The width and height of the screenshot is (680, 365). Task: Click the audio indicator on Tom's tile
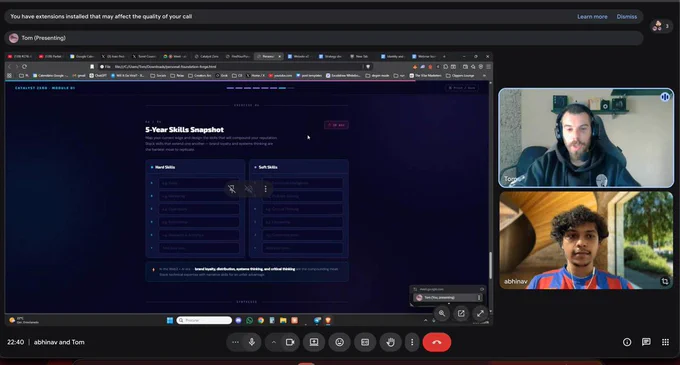pos(665,97)
